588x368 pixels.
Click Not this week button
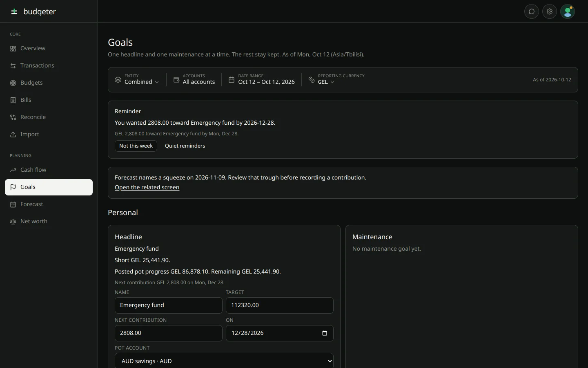(x=136, y=146)
